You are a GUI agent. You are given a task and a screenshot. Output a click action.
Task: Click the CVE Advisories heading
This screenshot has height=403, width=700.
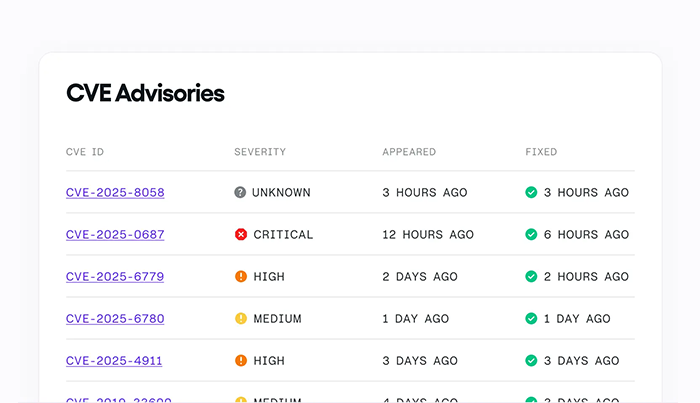point(145,94)
